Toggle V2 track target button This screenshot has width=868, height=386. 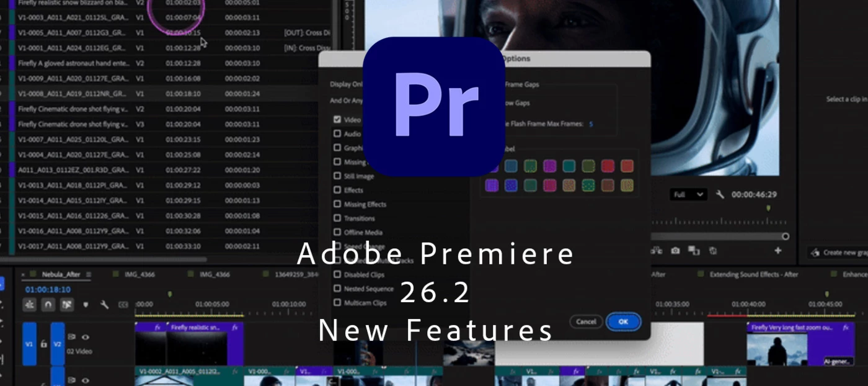58,343
